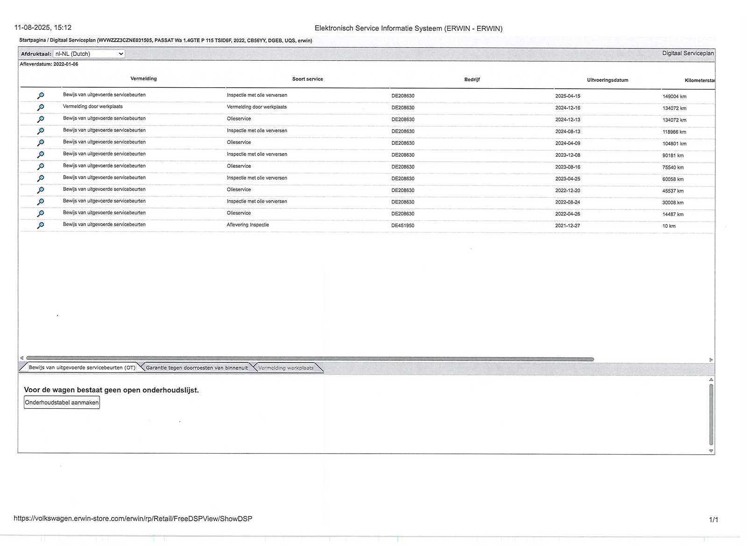Viewport: 747px width, 560px height.
Task: Click the vertical scrollbar down arrow in lower panel
Action: 711,451
